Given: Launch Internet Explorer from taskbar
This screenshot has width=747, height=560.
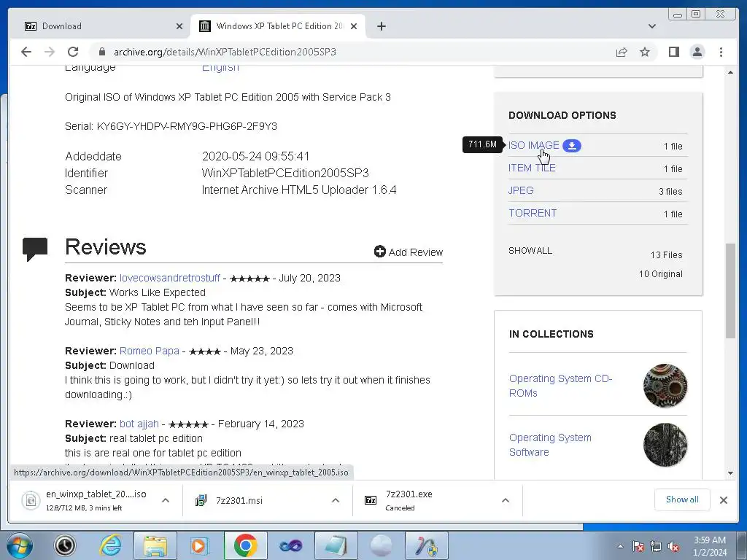Looking at the screenshot, I should [110, 545].
